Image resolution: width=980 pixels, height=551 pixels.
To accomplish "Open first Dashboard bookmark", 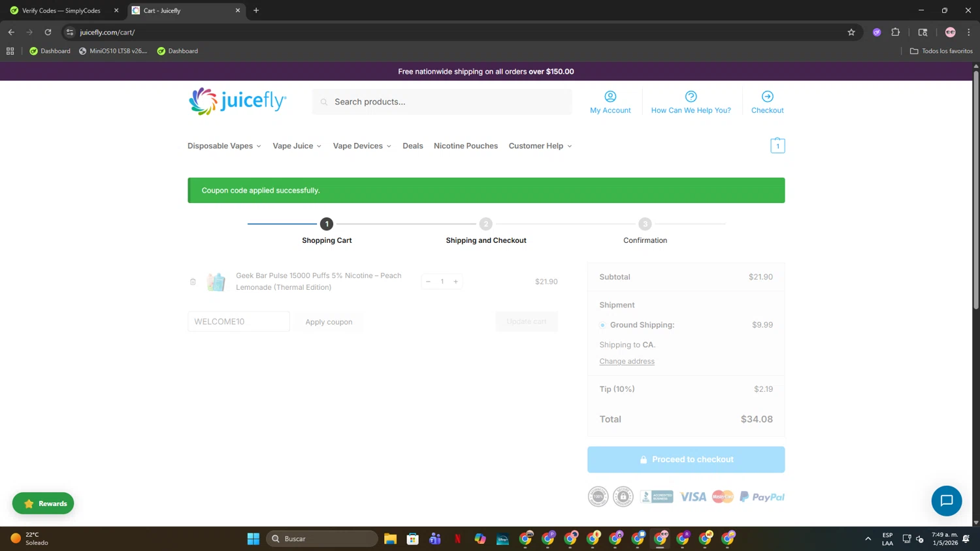I will [x=50, y=51].
